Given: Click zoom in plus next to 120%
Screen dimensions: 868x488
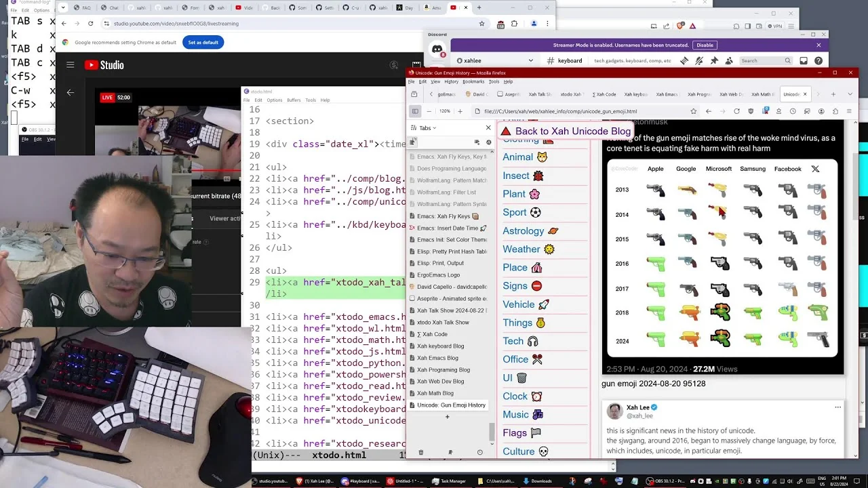Looking at the screenshot, I should point(460,111).
